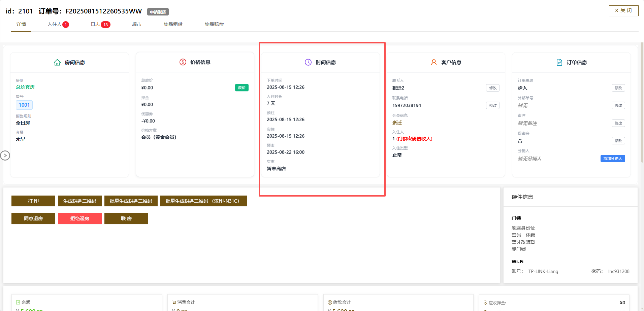Click 修改 next to contact 张迁2
Viewport: 644px width, 311px height.
coord(492,88)
